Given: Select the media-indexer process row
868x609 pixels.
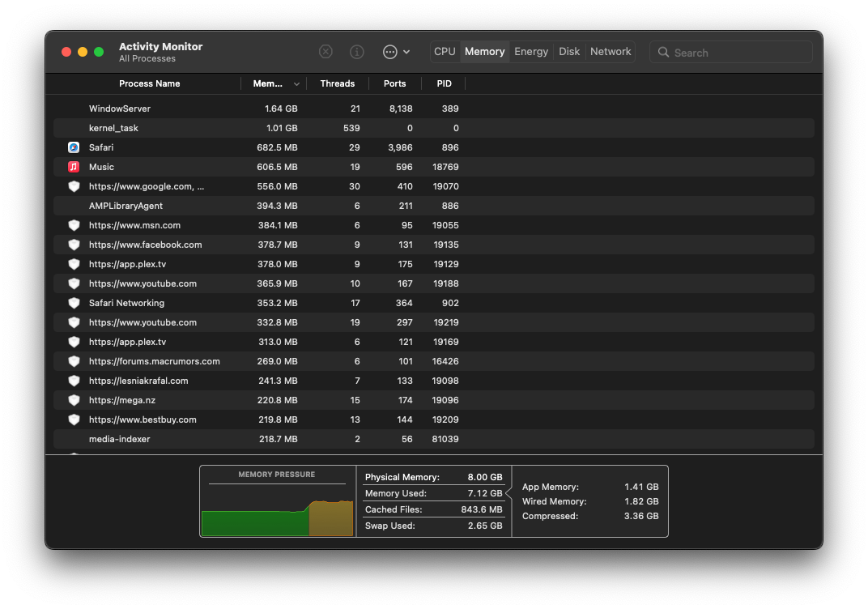Looking at the screenshot, I should pyautogui.click(x=434, y=439).
